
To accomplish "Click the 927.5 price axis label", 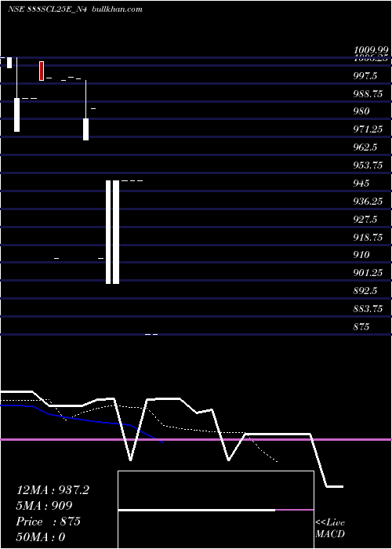I will point(365,219).
